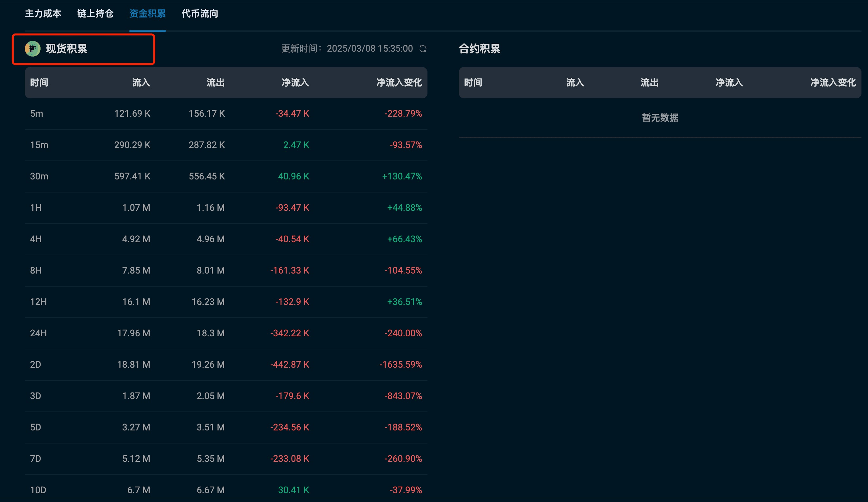Click the 30.41 K net inflow
This screenshot has width=868, height=502.
(x=293, y=490)
